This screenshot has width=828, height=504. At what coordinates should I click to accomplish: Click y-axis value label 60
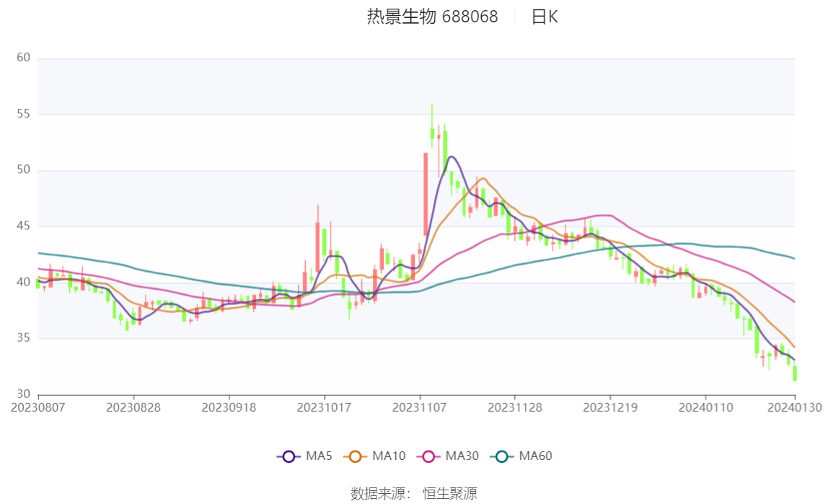[23, 58]
